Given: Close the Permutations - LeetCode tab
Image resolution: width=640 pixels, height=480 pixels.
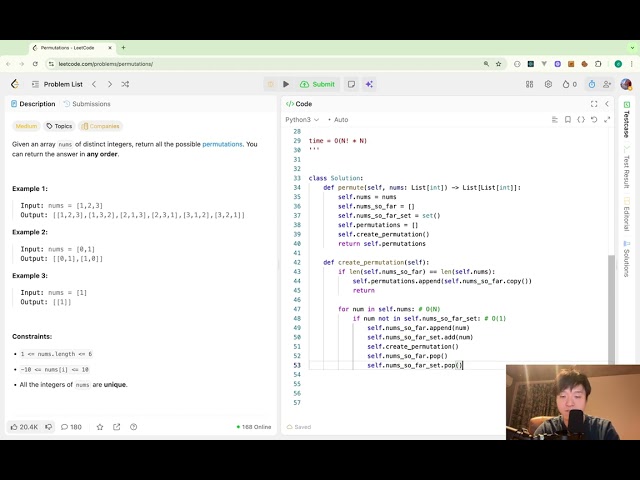Looking at the screenshot, I should (x=110, y=48).
